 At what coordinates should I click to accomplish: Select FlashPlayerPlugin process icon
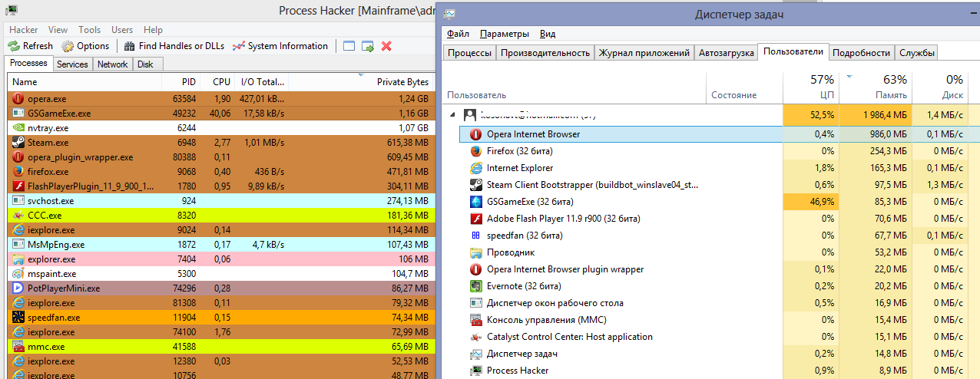(x=18, y=186)
